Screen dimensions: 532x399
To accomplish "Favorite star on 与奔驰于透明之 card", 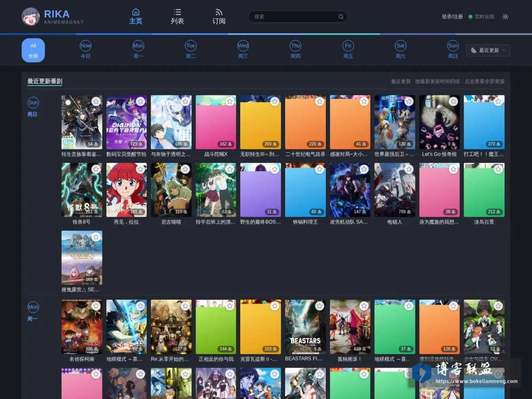I will [185, 102].
